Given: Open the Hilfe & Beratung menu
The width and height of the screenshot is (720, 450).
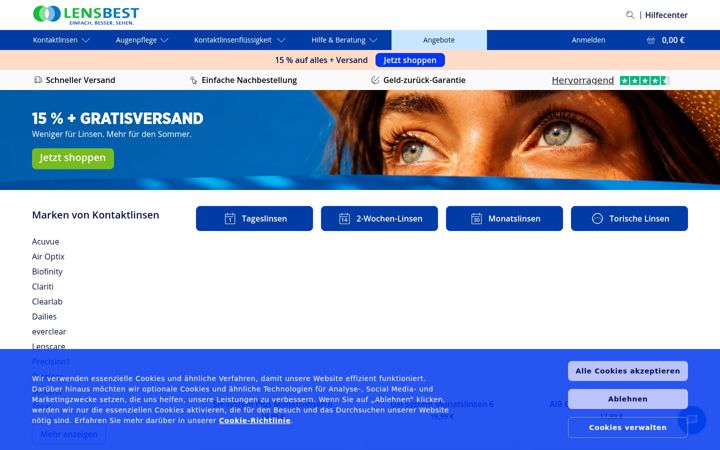Looking at the screenshot, I should coord(338,40).
